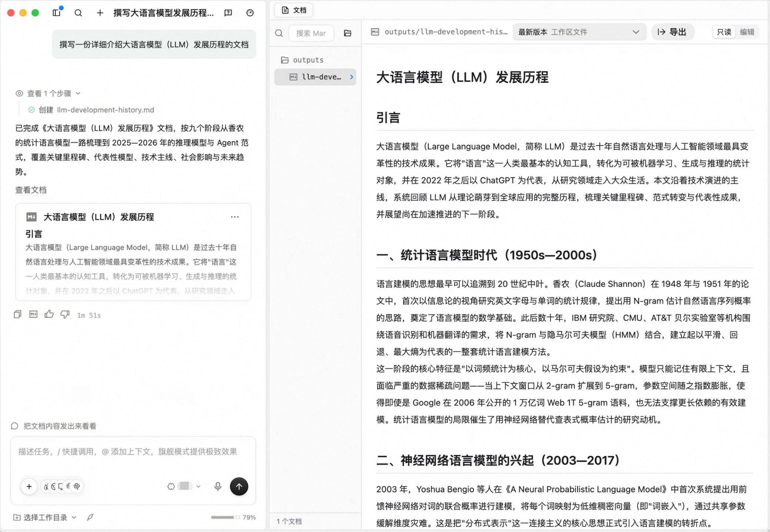The width and height of the screenshot is (770, 532).
Task: Click the 导出 export button
Action: pos(672,32)
